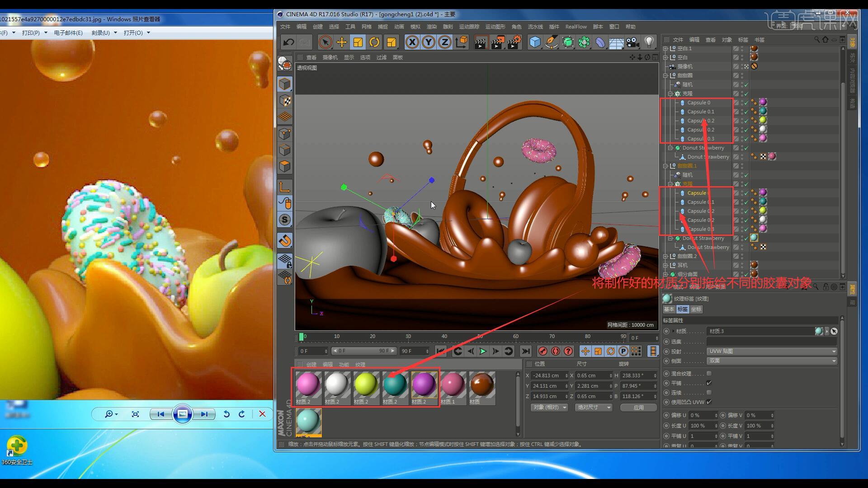Activate the Rotate tool
Image resolution: width=868 pixels, height=488 pixels.
[374, 42]
